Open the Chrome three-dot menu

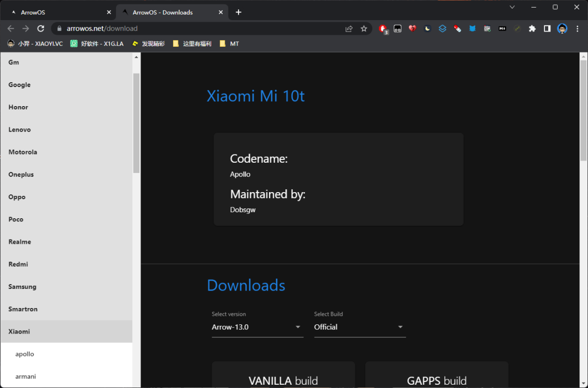pyautogui.click(x=577, y=29)
